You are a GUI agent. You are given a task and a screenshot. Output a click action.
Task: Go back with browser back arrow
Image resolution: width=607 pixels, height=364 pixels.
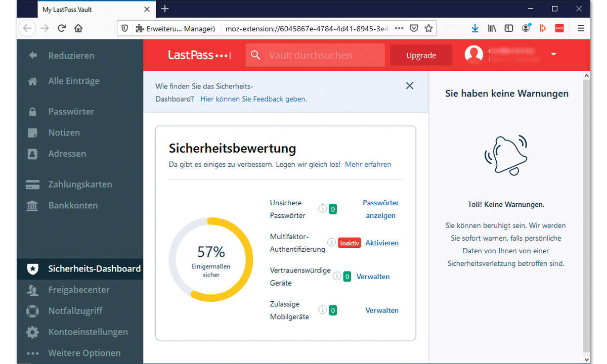(27, 28)
